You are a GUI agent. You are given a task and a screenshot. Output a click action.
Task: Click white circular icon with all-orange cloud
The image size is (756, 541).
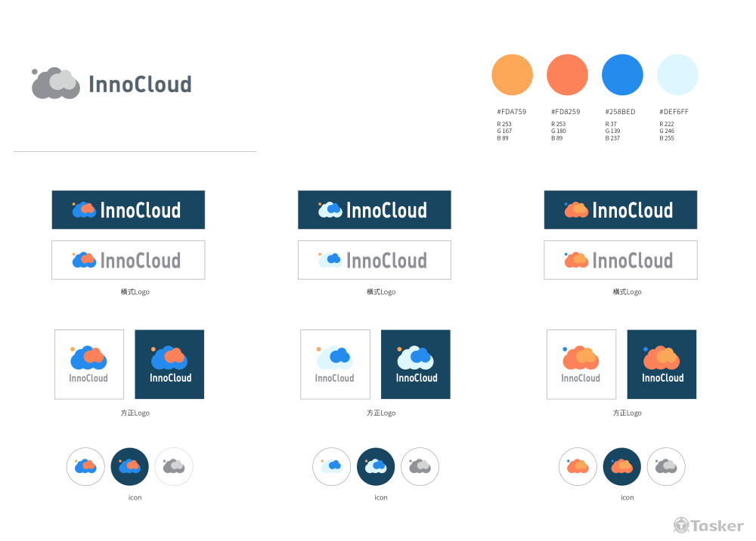(x=578, y=466)
